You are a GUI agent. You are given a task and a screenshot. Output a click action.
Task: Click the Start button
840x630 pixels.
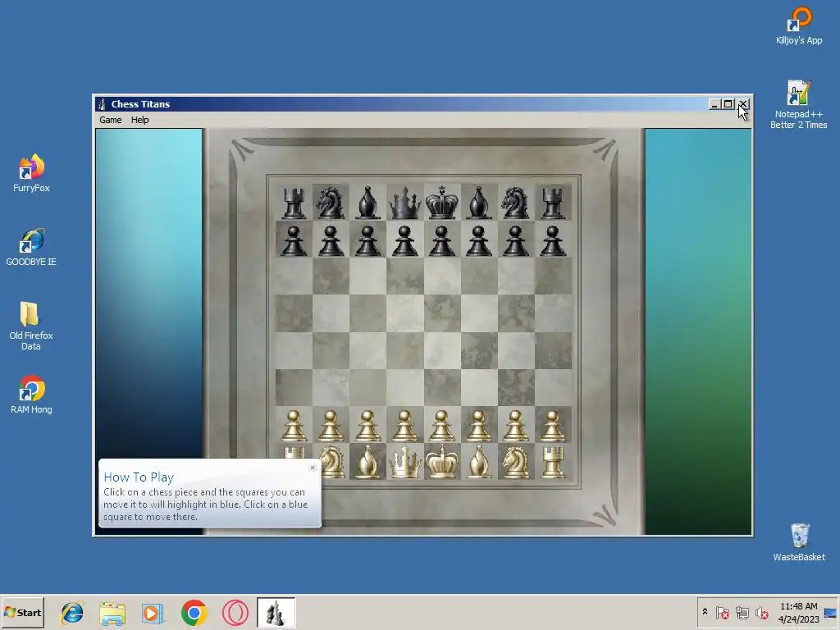[22, 613]
